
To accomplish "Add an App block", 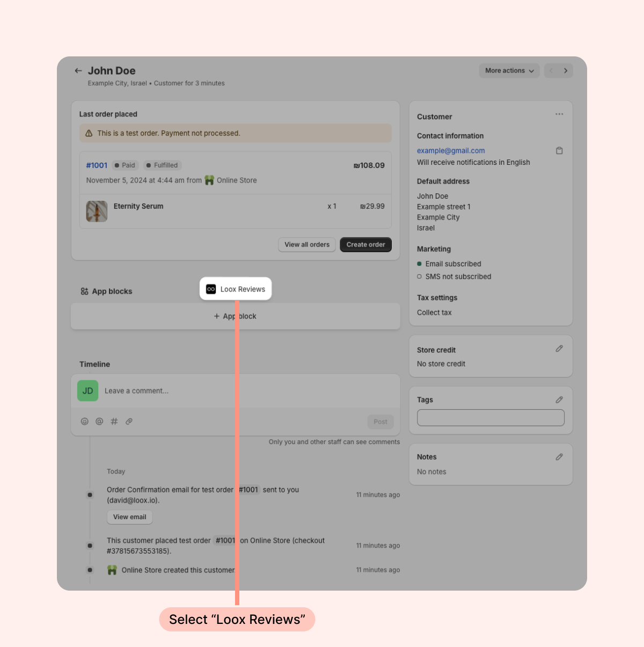I will [236, 316].
